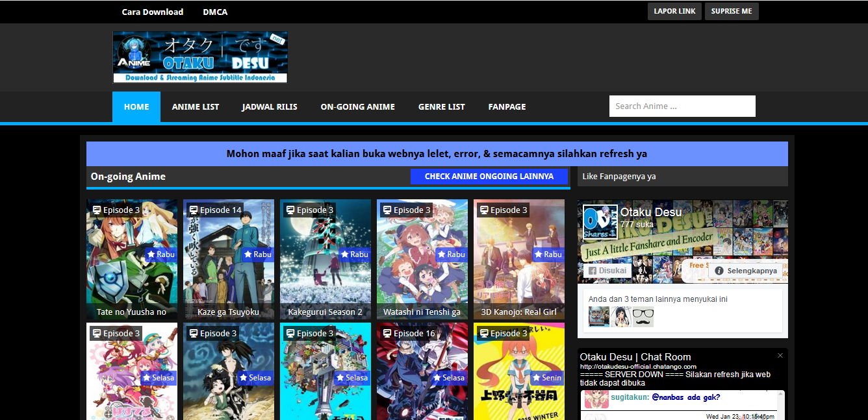Image resolution: width=868 pixels, height=420 pixels.
Task: Click Episode 3 badge on Watashi ni Tenshi ga
Action: tap(406, 210)
